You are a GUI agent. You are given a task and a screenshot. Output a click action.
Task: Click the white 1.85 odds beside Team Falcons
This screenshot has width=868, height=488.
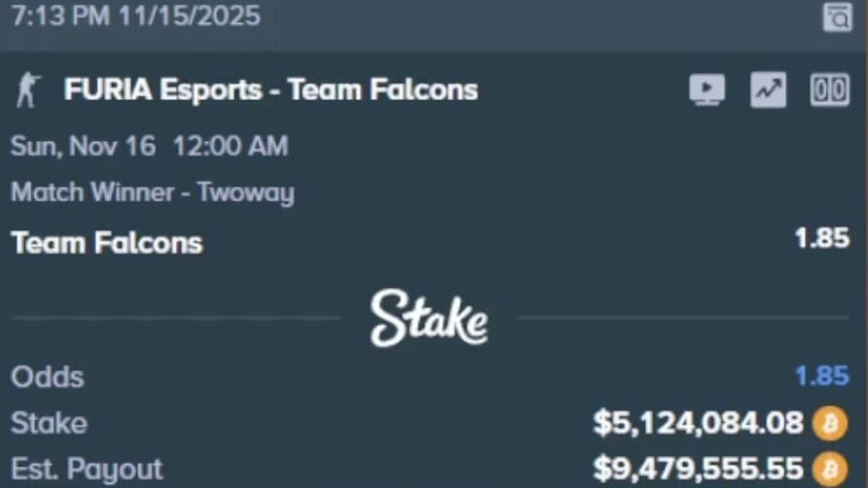[x=821, y=238]
